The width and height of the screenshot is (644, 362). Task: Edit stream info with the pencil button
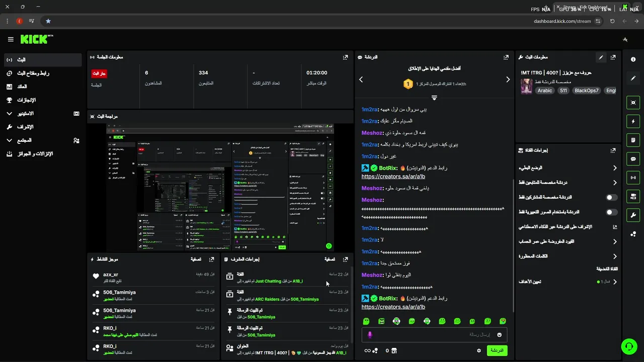tap(601, 57)
